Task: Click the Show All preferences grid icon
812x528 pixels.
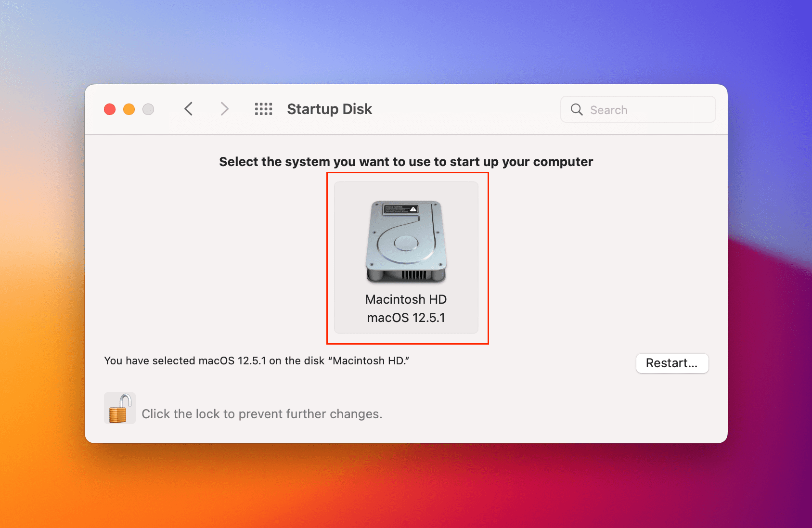Action: point(263,109)
